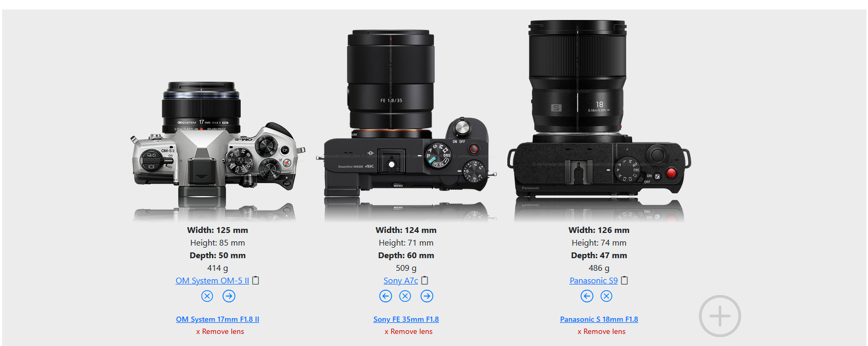Open the Panasonic S9 link
868x346 pixels.
(x=594, y=281)
